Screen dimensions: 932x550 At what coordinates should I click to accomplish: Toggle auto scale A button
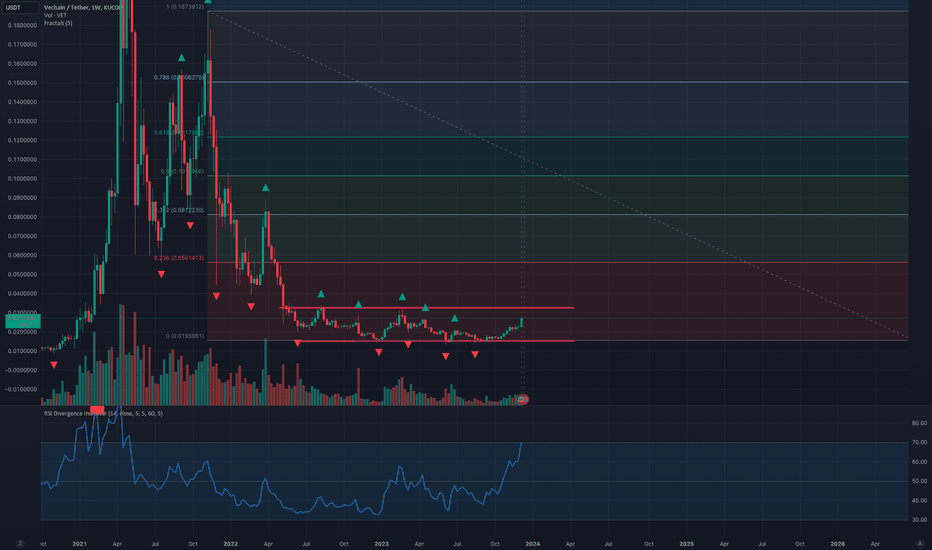coord(920,543)
